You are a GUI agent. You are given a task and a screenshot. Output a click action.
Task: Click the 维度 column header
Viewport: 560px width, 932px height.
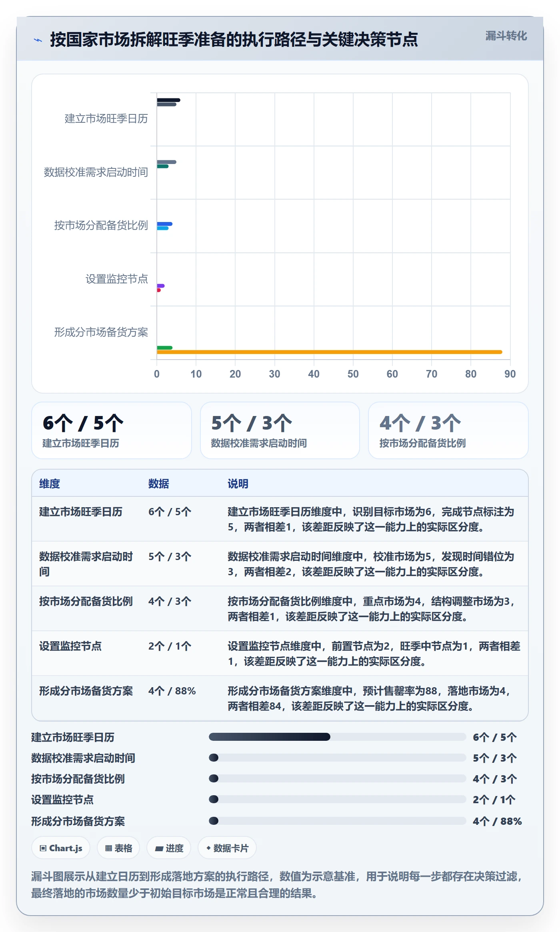pos(50,484)
